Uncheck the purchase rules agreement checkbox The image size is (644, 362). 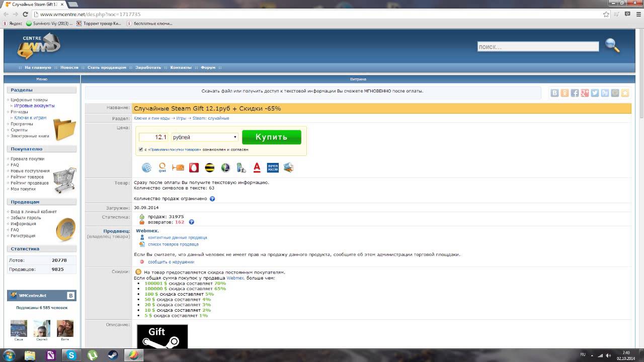click(x=141, y=149)
